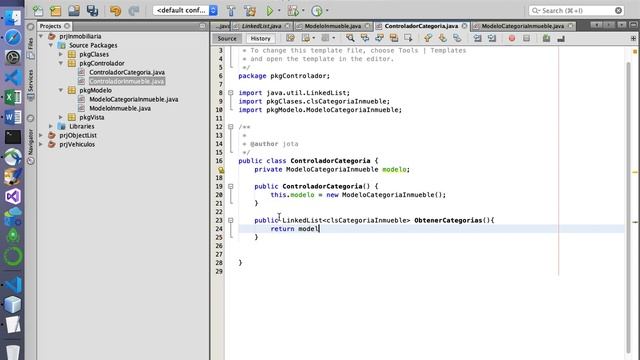Screen dimensions: 640x360
Task: Open the LinkedList.java tab
Action: click(261, 26)
